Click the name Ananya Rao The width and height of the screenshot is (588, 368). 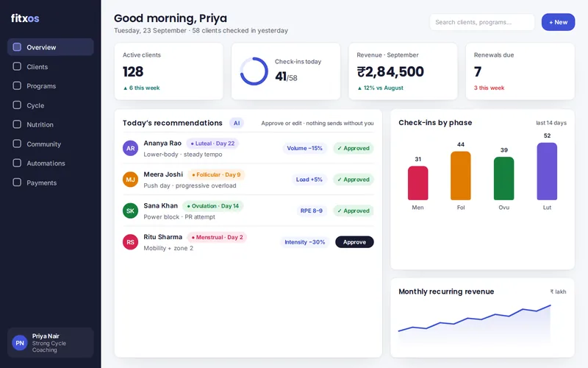coord(162,143)
